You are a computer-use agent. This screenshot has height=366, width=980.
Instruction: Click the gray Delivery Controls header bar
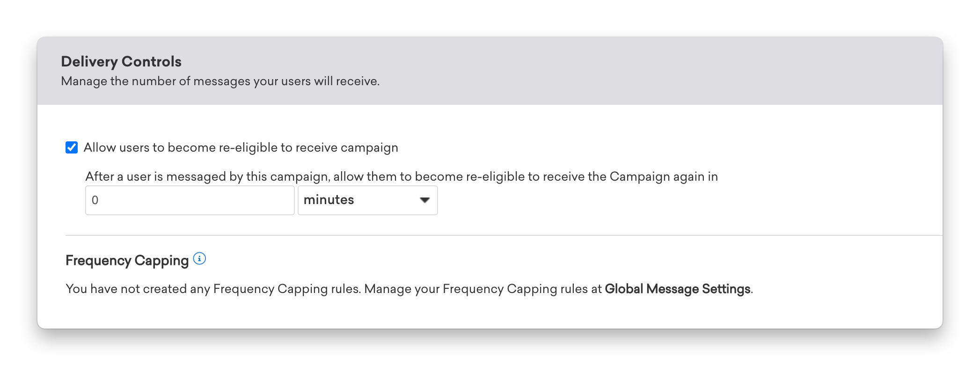(490, 71)
